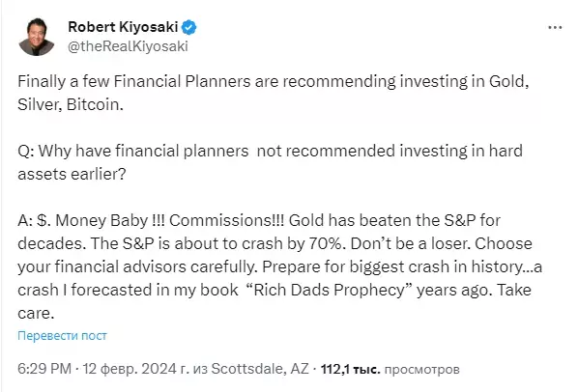Click the blue verified checkmark badge
The height and width of the screenshot is (392, 578).
pos(189,27)
